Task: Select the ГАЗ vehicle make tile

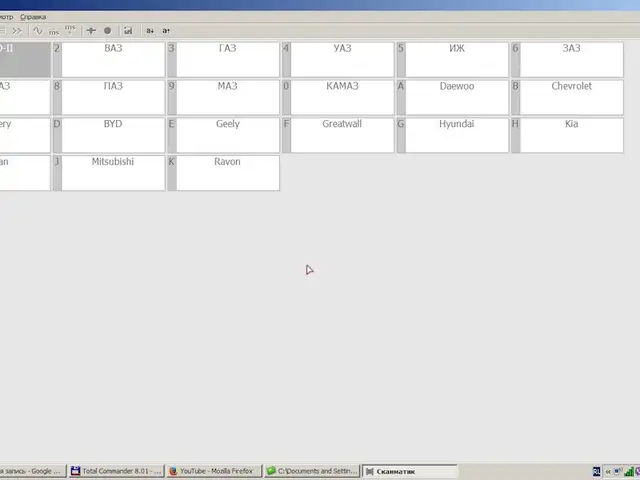Action: click(224, 60)
